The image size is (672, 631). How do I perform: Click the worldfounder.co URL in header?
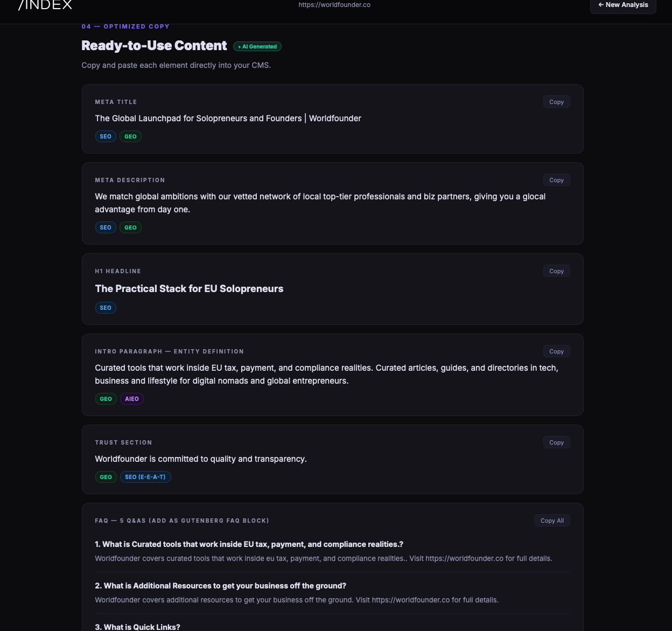[x=334, y=5]
